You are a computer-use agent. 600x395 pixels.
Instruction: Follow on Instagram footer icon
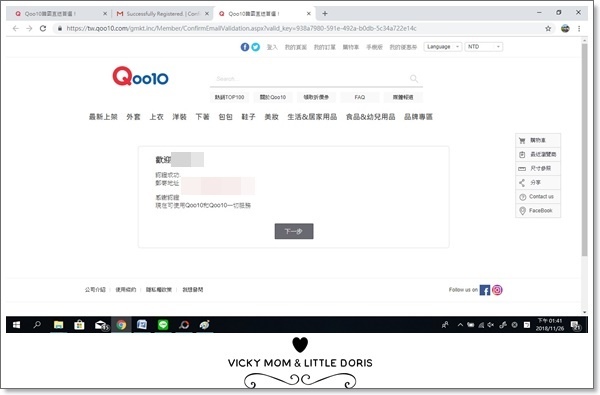pyautogui.click(x=497, y=290)
